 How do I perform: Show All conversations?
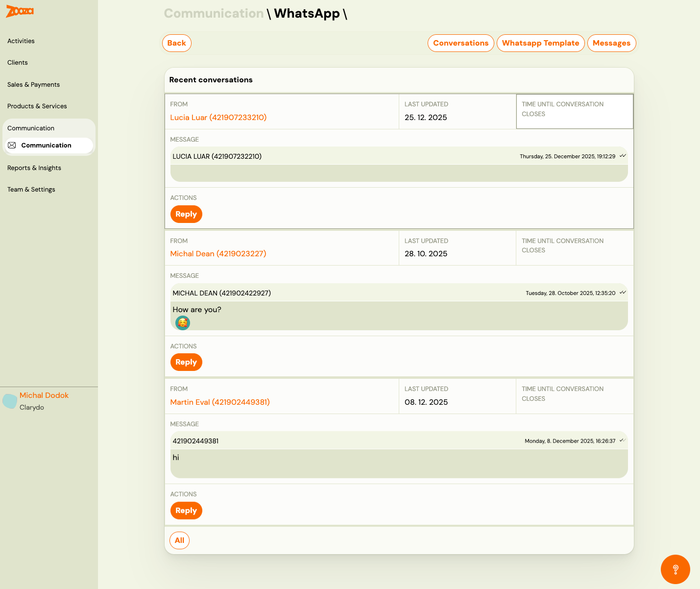click(x=179, y=540)
